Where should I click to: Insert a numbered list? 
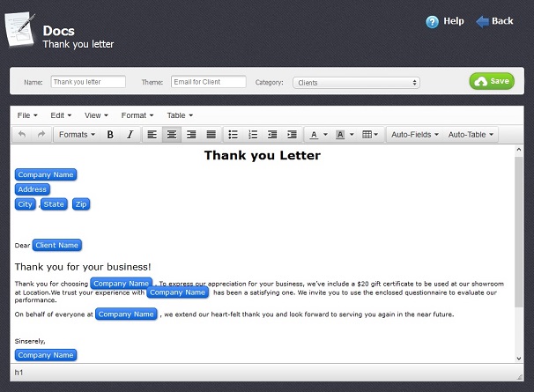tap(253, 135)
